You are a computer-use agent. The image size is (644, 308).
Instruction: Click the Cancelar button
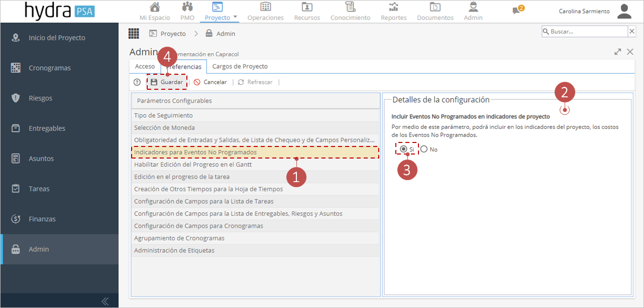pyautogui.click(x=210, y=82)
